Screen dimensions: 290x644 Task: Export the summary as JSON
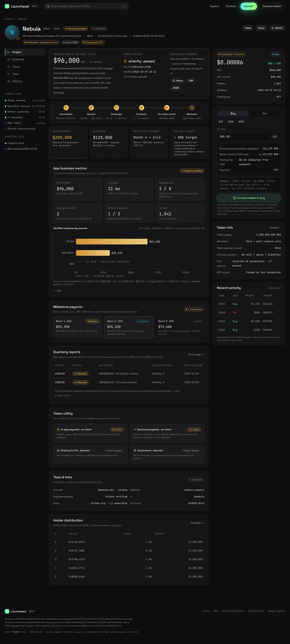tap(176, 88)
